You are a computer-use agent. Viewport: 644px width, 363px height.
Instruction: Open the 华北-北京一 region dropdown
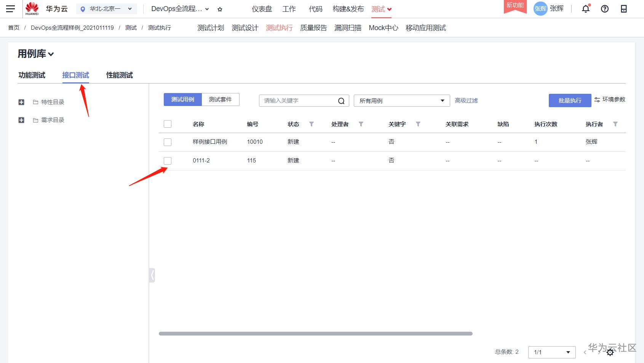click(107, 9)
